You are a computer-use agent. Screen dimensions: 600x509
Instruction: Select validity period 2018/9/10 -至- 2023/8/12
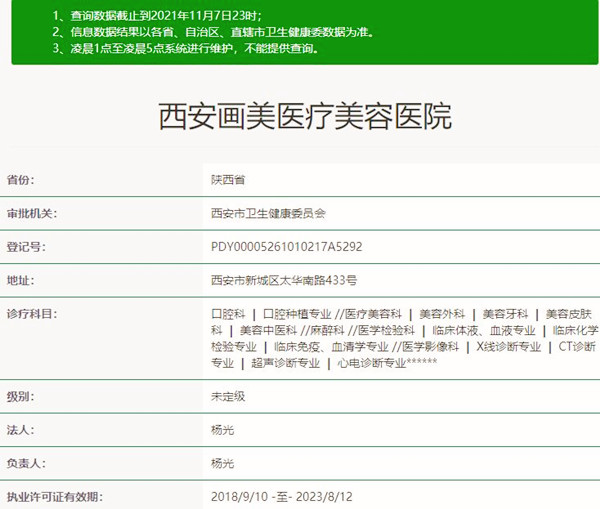point(282,497)
